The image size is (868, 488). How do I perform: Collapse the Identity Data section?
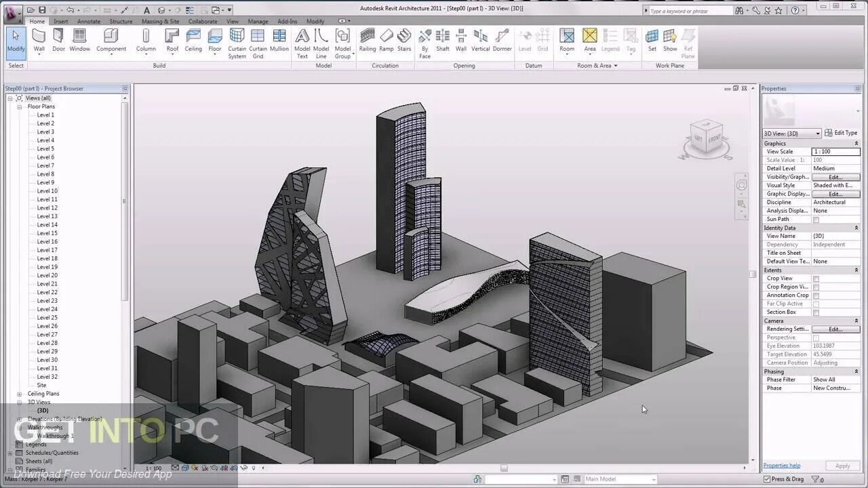(856, 228)
